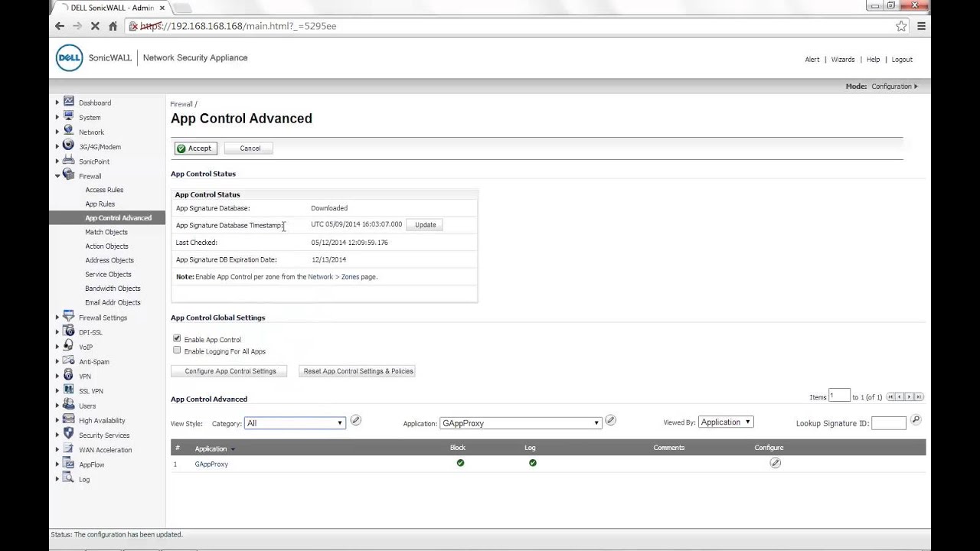The width and height of the screenshot is (980, 551).
Task: Sort by the Application column header
Action: (x=211, y=448)
